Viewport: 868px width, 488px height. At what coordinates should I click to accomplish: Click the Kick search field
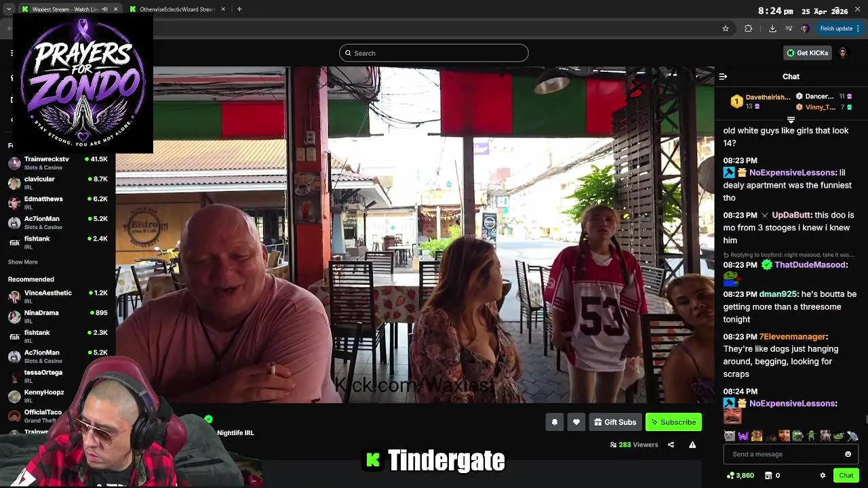click(x=434, y=53)
